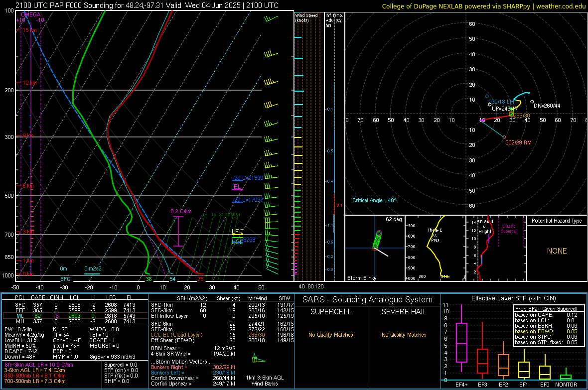The width and height of the screenshot is (588, 390).
Task: Click the Critical Angle = 40° text
Action: click(374, 200)
